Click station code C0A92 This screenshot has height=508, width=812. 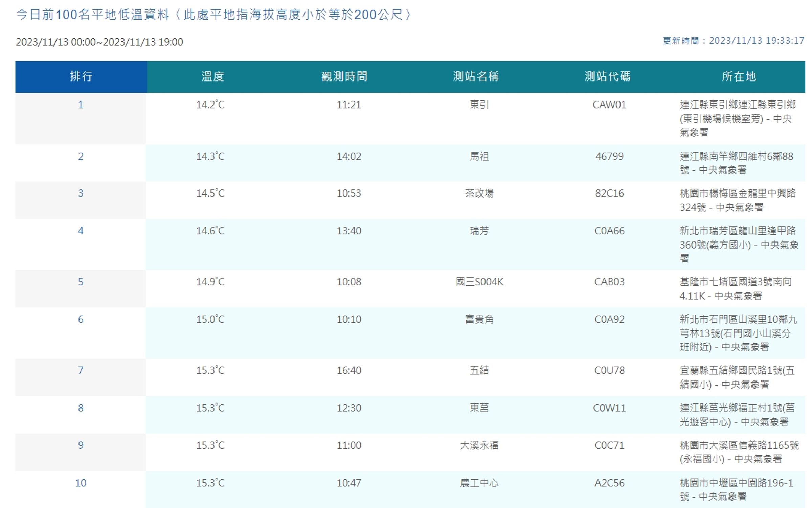click(609, 319)
